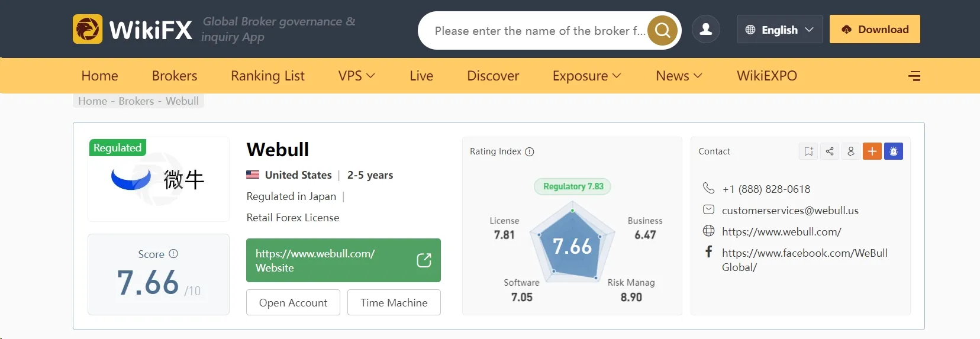The width and height of the screenshot is (980, 339).
Task: Click the Regulated in Japan text
Action: click(291, 196)
